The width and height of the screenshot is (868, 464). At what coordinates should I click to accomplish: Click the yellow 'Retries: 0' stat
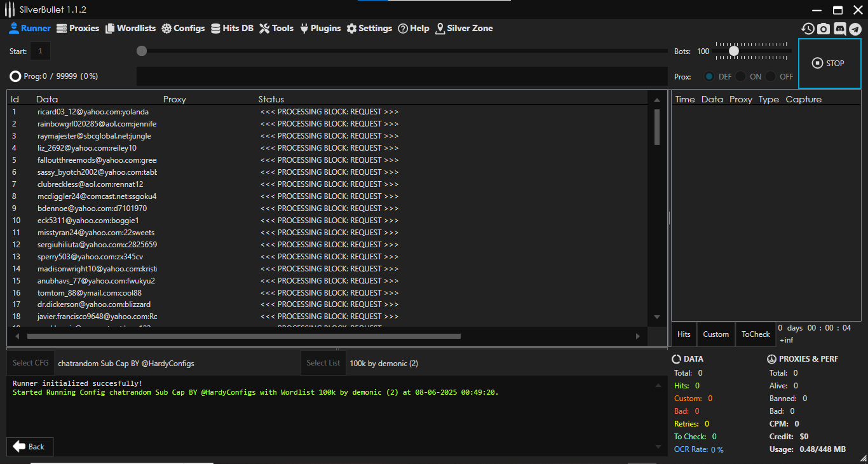pos(691,424)
